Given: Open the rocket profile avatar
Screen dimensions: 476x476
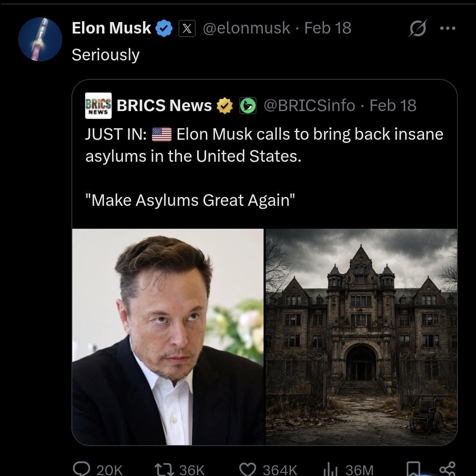Looking at the screenshot, I should pyautogui.click(x=40, y=39).
